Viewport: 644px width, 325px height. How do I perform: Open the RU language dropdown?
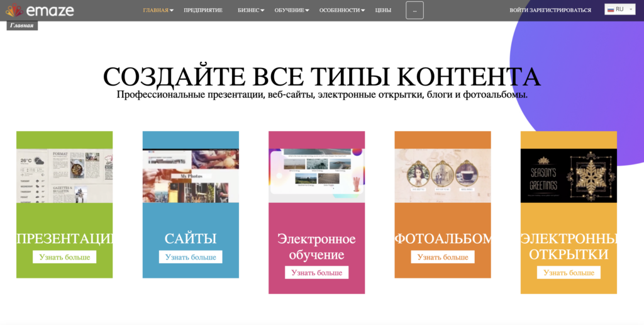click(619, 9)
